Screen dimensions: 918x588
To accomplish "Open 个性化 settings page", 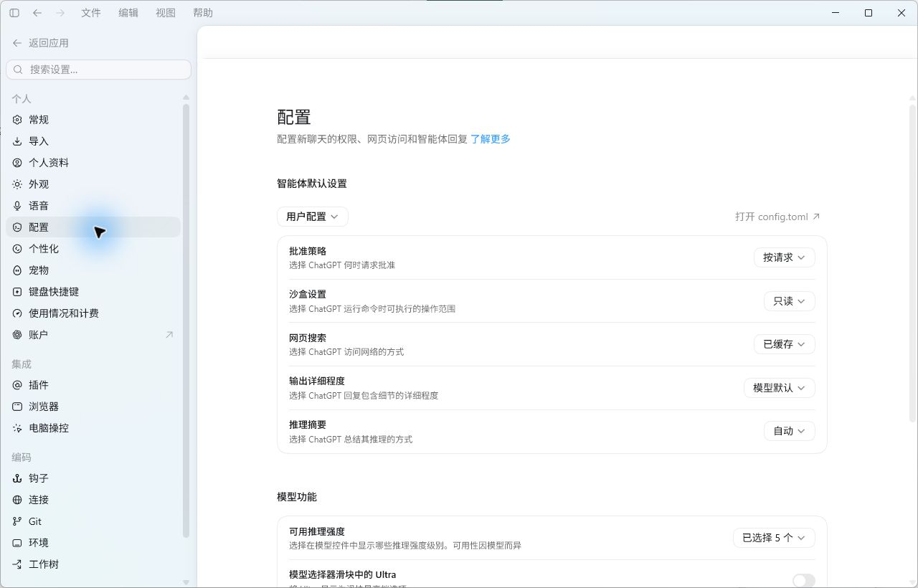I will (x=93, y=249).
